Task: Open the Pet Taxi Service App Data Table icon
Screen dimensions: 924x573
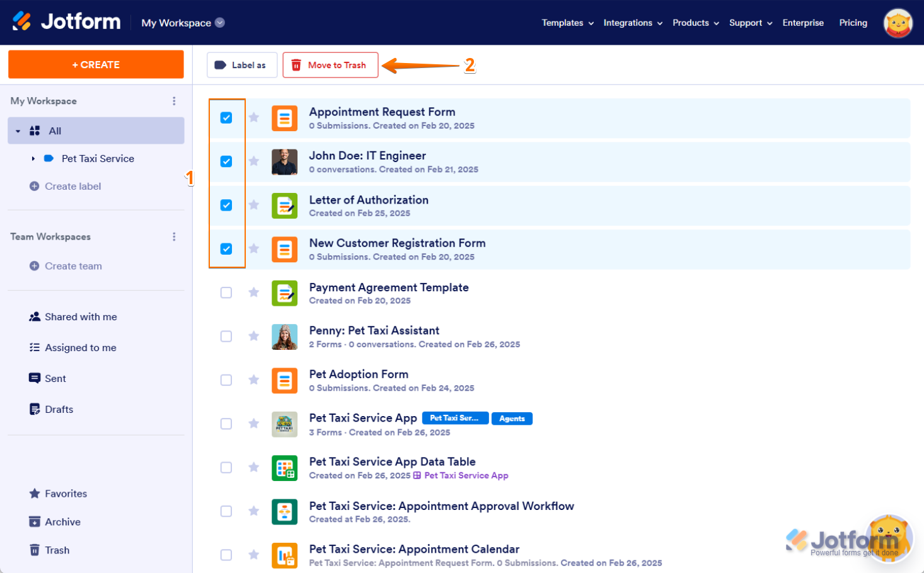Action: 284,468
